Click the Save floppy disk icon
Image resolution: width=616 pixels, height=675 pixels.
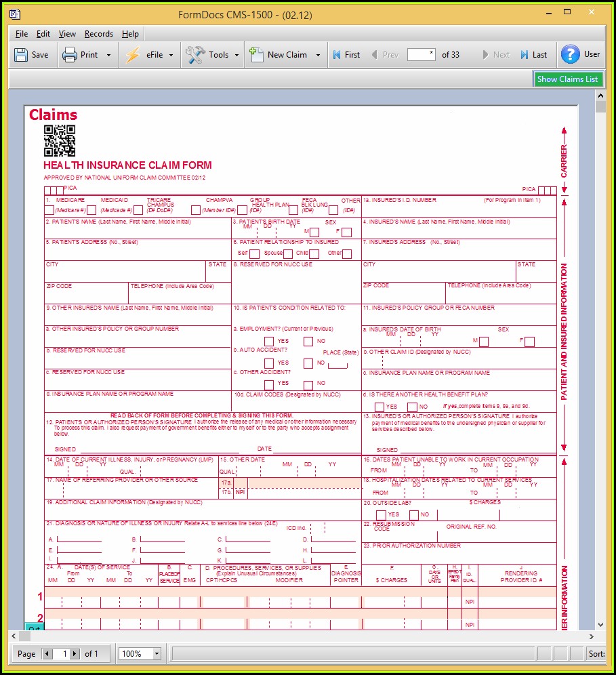21,55
